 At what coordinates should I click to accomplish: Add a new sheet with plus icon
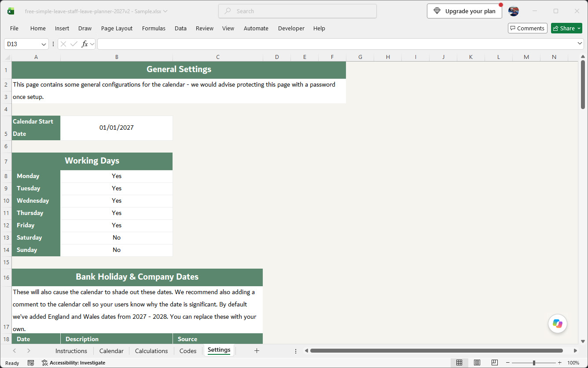(257, 350)
